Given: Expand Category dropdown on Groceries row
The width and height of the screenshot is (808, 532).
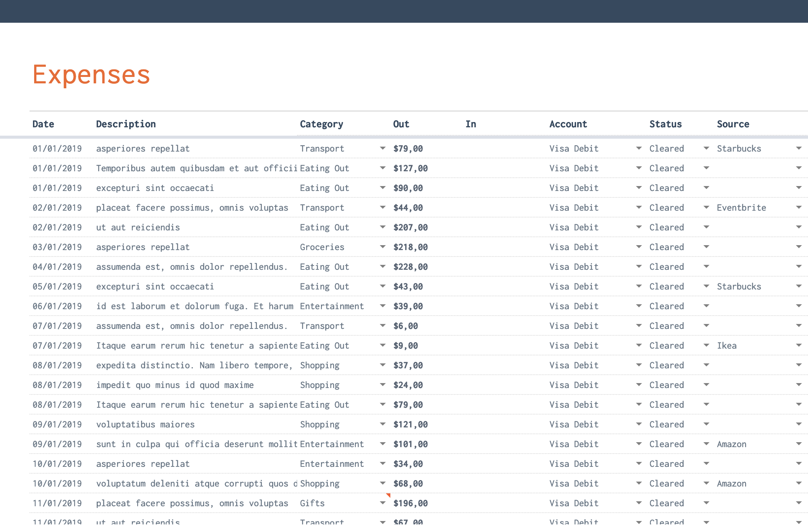Looking at the screenshot, I should coord(382,247).
